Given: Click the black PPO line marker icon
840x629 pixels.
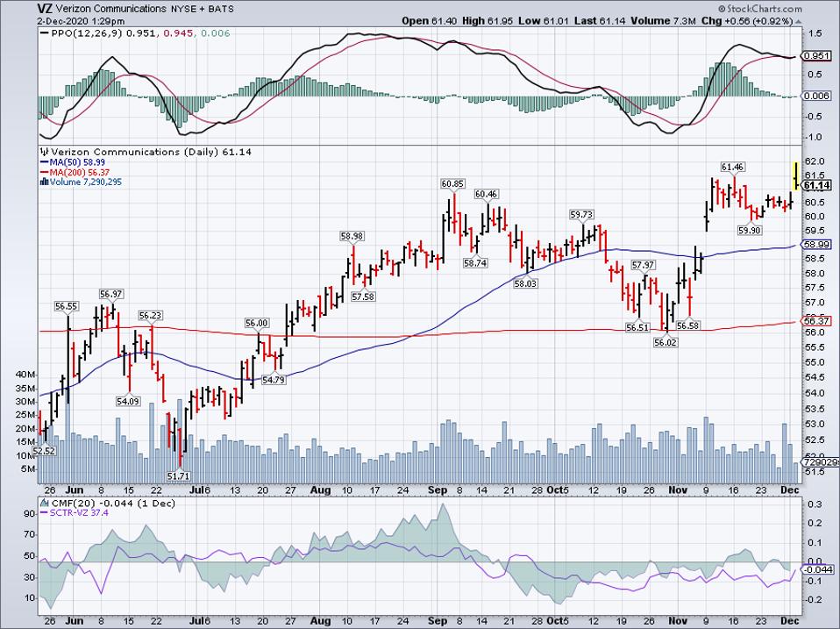Looking at the screenshot, I should click(x=45, y=33).
